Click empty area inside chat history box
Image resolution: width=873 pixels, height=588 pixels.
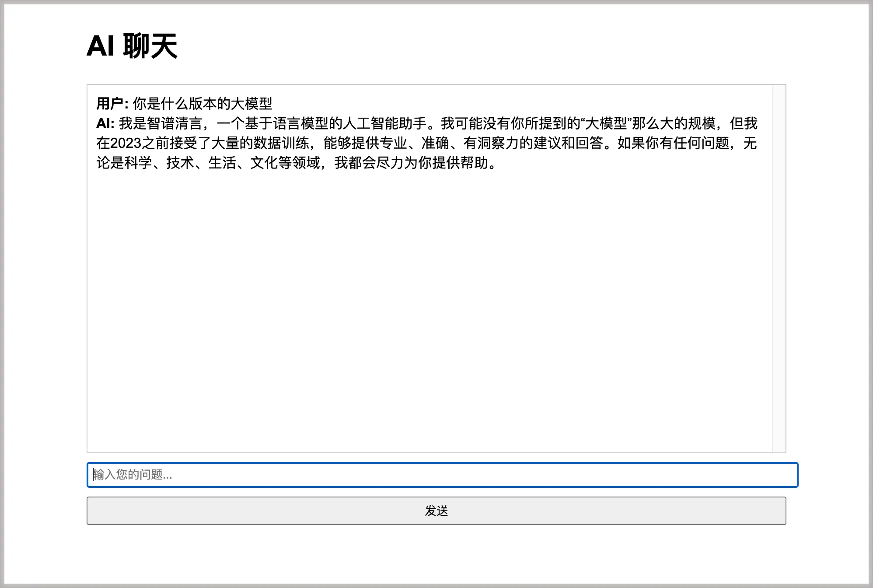(x=429, y=306)
